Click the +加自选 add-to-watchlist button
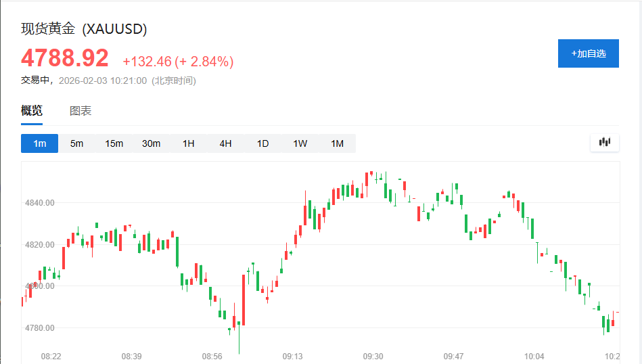642x364 pixels. [x=588, y=53]
